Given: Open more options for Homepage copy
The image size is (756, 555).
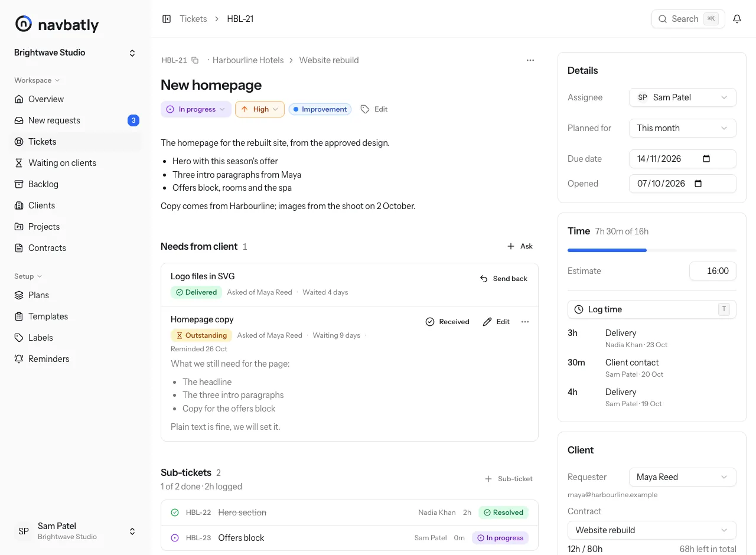Looking at the screenshot, I should click(525, 322).
